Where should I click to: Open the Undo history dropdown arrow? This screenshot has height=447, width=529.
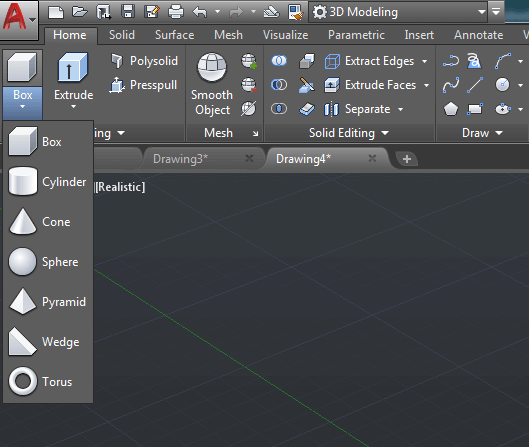click(218, 12)
